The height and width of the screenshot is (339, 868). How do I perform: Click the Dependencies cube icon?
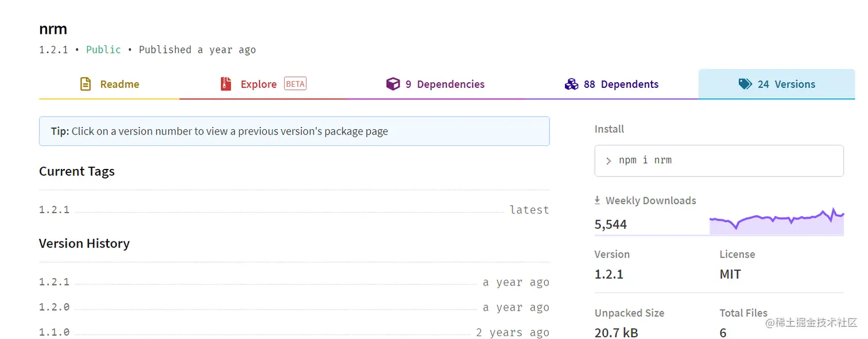pyautogui.click(x=393, y=84)
